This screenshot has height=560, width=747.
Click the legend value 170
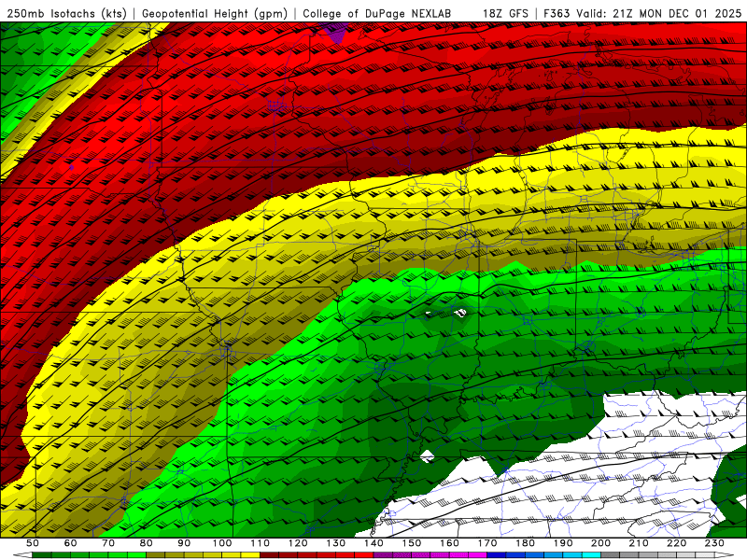point(487,543)
